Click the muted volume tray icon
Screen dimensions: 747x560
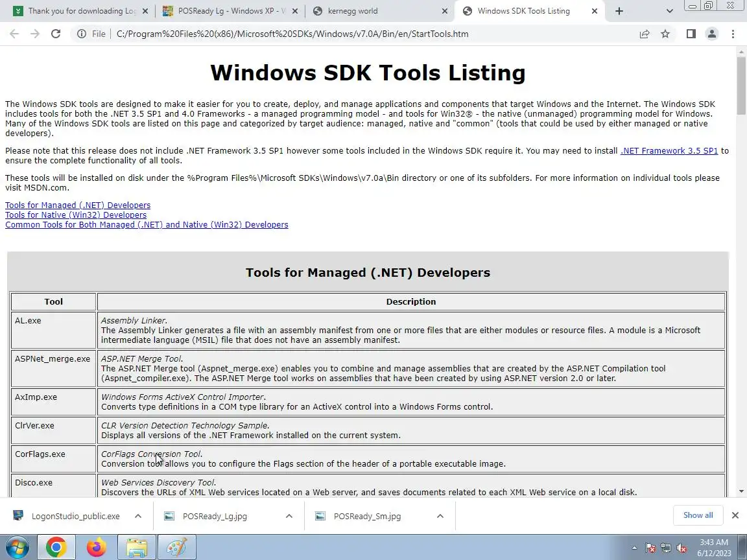point(682,548)
